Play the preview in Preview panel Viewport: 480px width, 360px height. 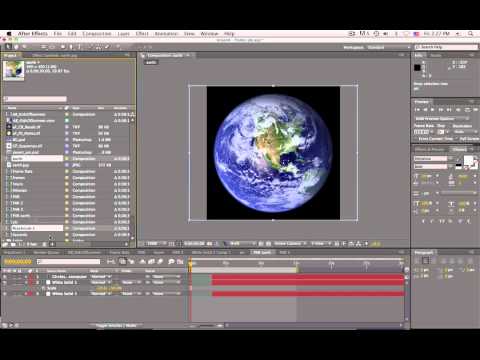433,109
